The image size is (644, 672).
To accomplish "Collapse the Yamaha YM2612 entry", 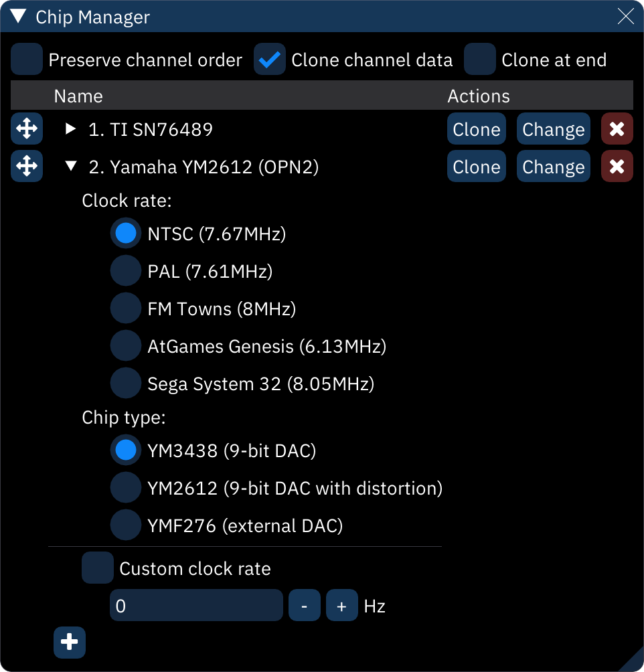I will [x=70, y=166].
